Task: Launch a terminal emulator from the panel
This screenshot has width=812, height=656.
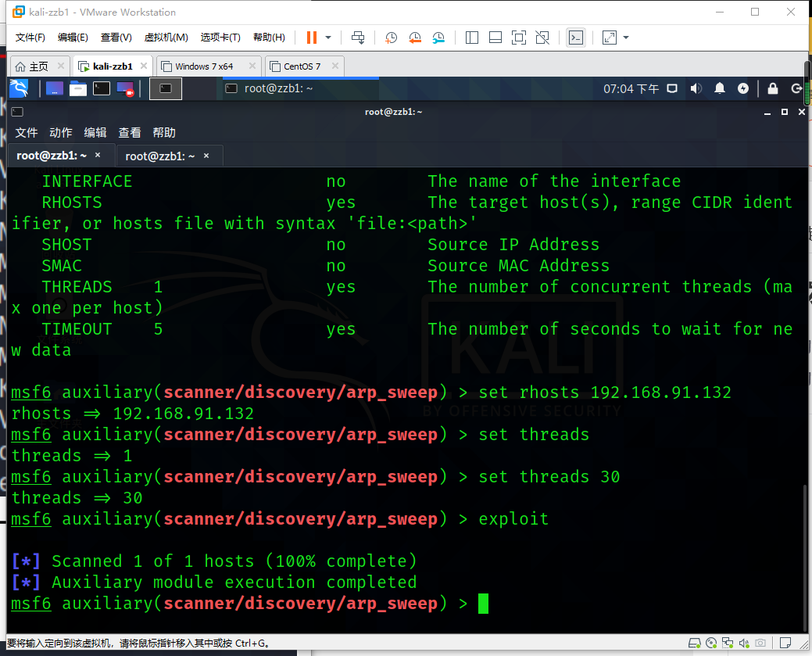Action: pyautogui.click(x=102, y=88)
